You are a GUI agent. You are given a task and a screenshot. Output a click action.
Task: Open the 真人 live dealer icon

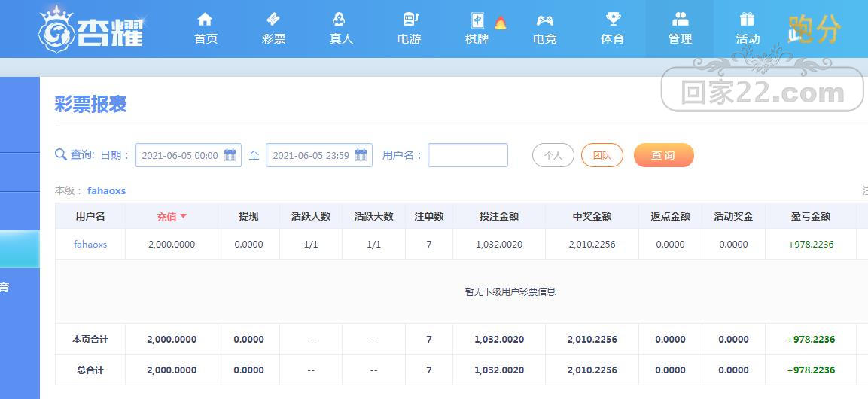pyautogui.click(x=339, y=20)
